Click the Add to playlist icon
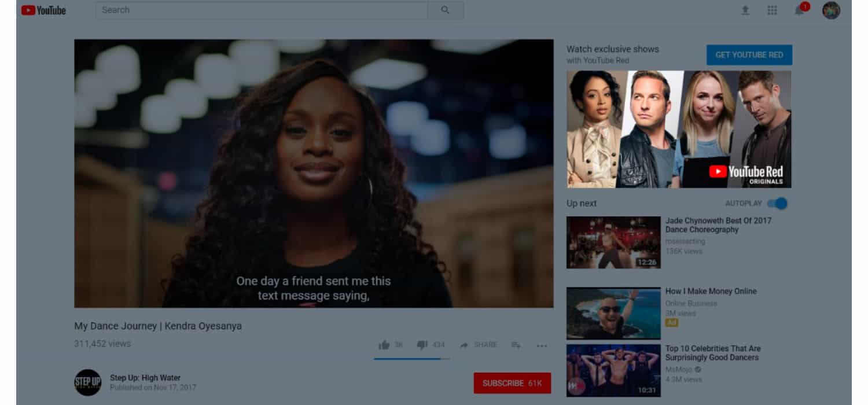Screen dimensions: 868x405 click(x=516, y=345)
